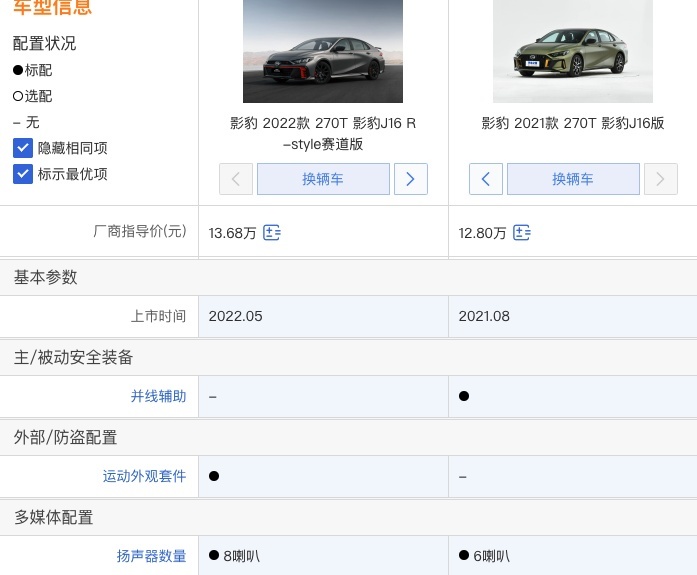This screenshot has height=575, width=697.
Task: Click the 6喇叭 speaker count cell
Action: (573, 555)
